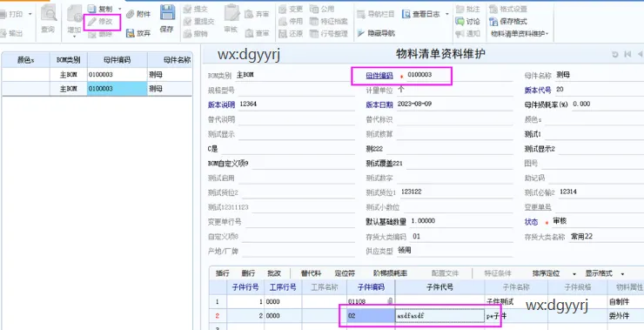Click the 复制 copy icon
Viewport: 644px width, 330px height.
[x=91, y=9]
